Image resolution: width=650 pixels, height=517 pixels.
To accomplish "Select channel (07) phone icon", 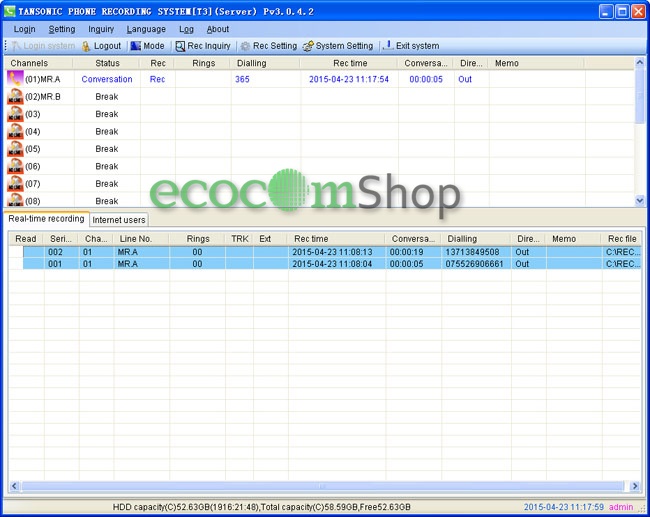I will (x=15, y=184).
